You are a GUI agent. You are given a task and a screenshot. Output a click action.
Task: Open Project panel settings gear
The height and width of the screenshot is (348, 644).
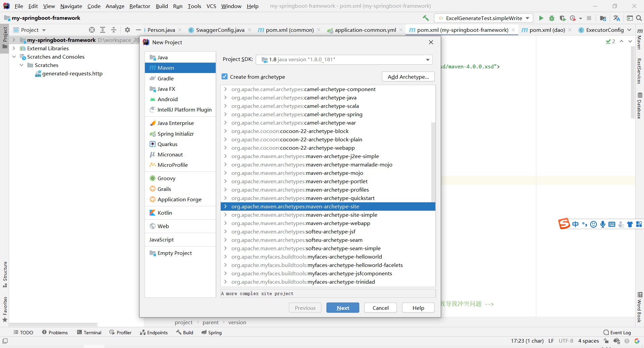pos(127,30)
